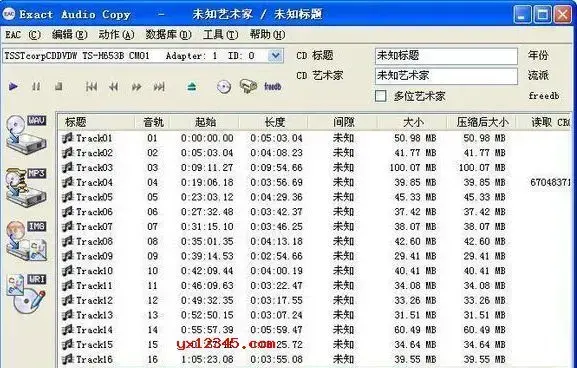Screen dimensions: 577x368
Task: Click start time 0:19:06.18 of Track04
Action: tap(207, 182)
